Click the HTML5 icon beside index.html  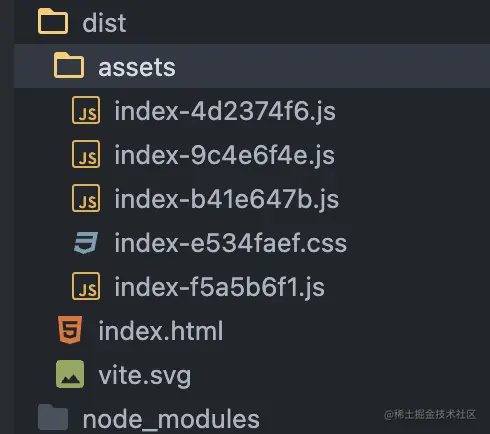coord(70,330)
